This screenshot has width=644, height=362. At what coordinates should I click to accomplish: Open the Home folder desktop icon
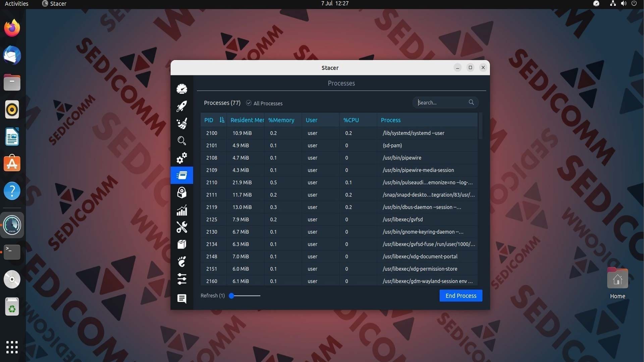click(x=618, y=283)
